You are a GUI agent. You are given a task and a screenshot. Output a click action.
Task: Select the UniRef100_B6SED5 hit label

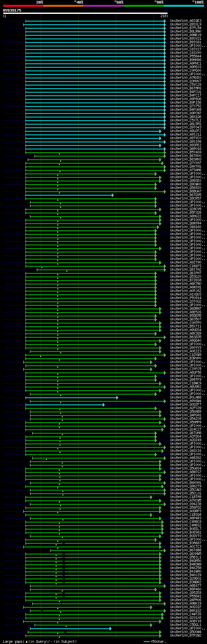(186, 337)
